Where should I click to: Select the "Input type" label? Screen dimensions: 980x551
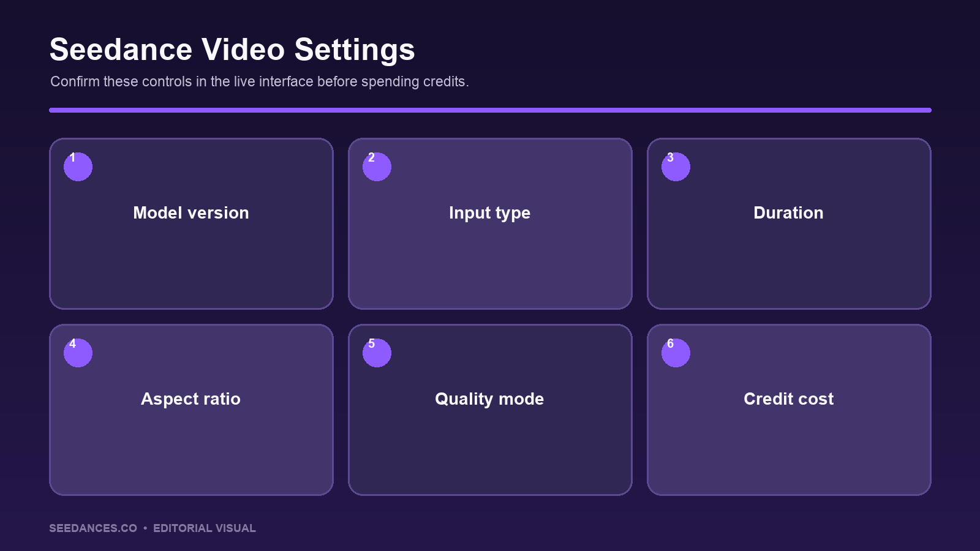tap(489, 214)
